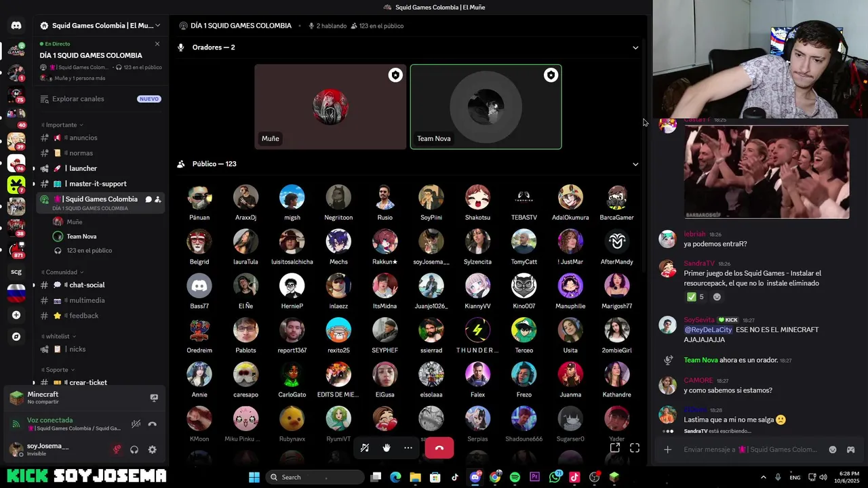Open the scg server icon

[16, 272]
